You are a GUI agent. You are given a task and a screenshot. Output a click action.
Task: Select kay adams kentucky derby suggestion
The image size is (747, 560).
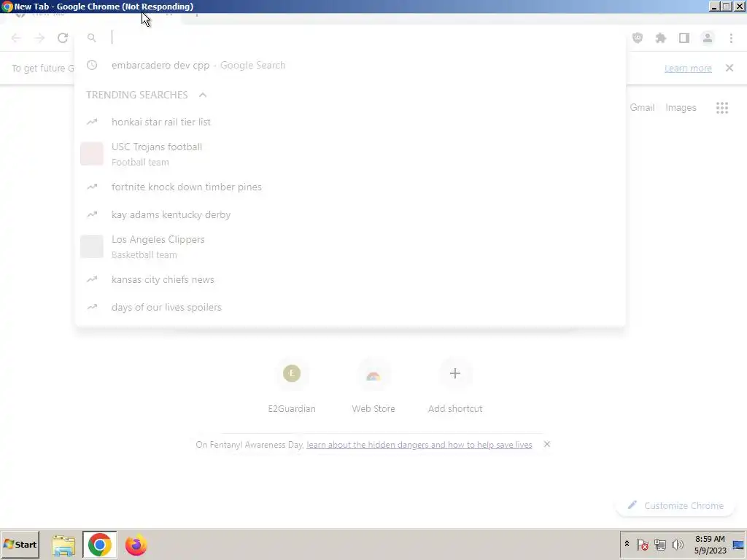click(350, 214)
